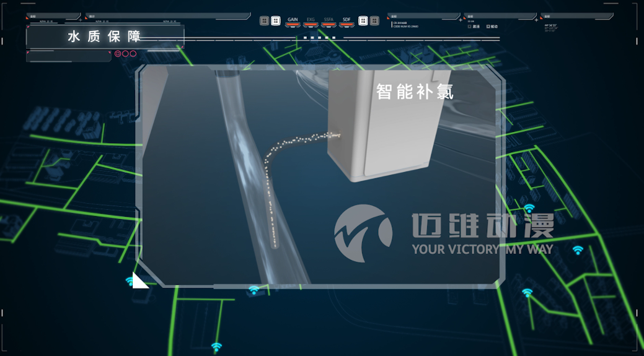Select the Wi-Fi marker touching the video panel's bottom edge
Viewport: 644px width, 356px height.
pos(254,289)
